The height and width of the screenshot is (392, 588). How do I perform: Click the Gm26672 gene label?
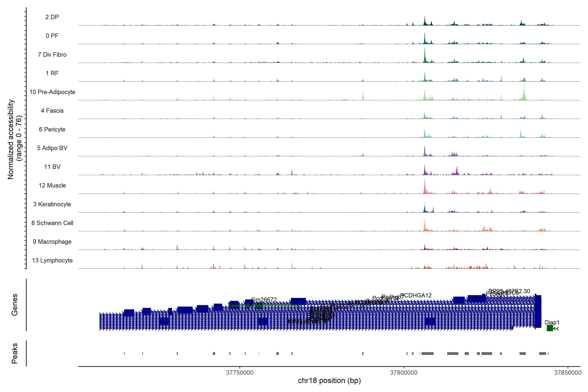click(x=264, y=300)
